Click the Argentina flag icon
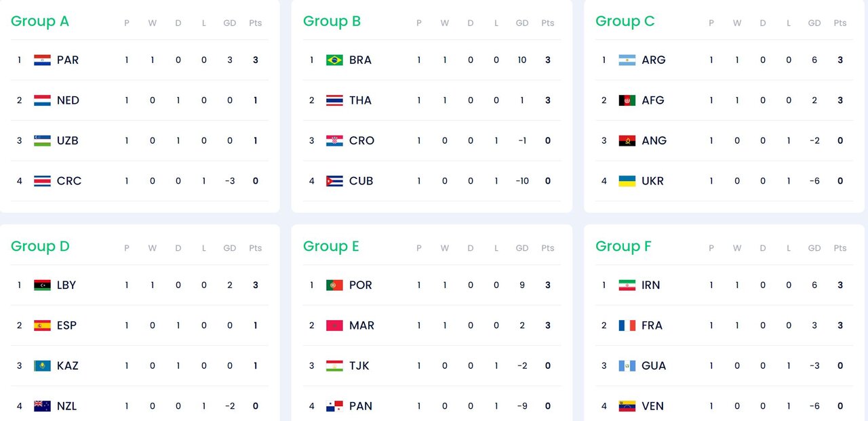868x421 pixels. tap(627, 60)
